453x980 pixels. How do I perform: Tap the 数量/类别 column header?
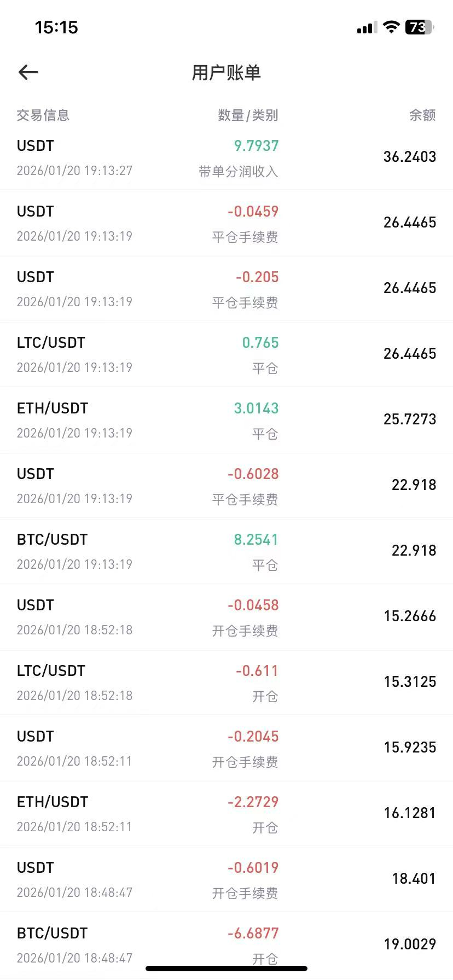pyautogui.click(x=248, y=115)
